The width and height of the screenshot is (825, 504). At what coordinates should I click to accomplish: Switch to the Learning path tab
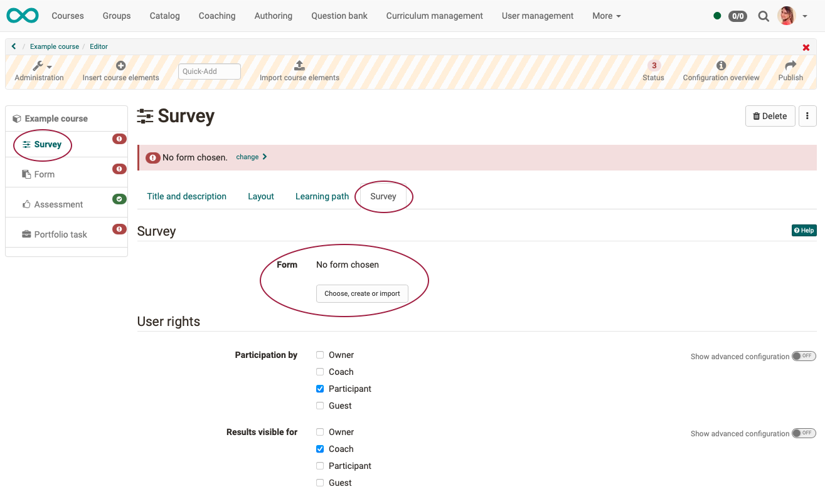[322, 196]
